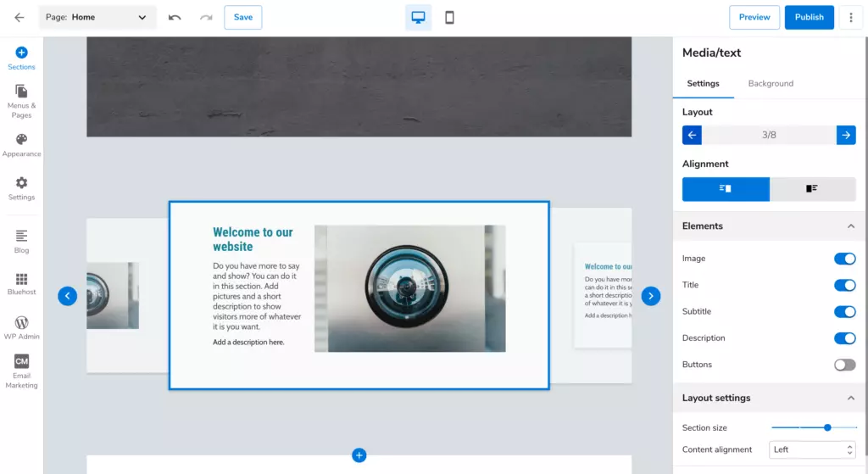Switch to desktop view

pyautogui.click(x=419, y=17)
